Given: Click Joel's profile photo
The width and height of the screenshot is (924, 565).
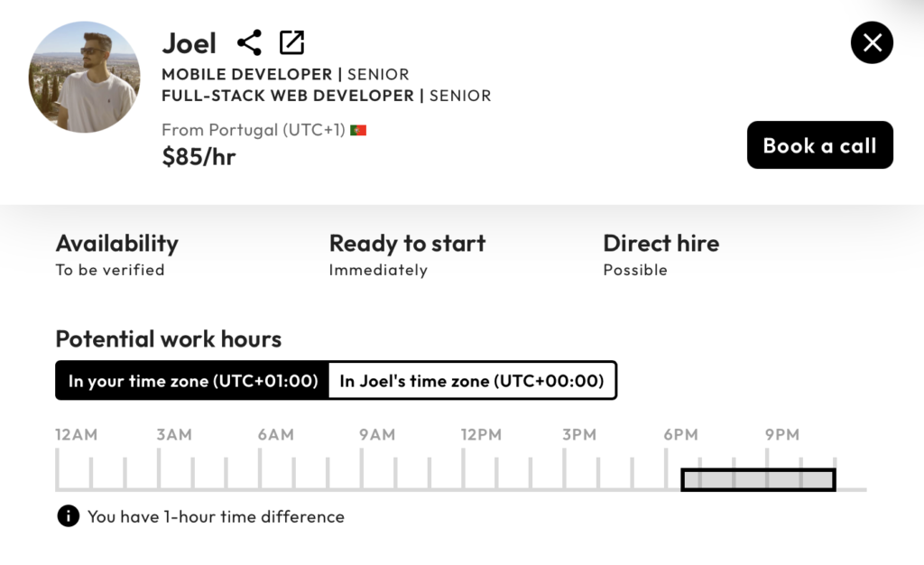Looking at the screenshot, I should 84,78.
